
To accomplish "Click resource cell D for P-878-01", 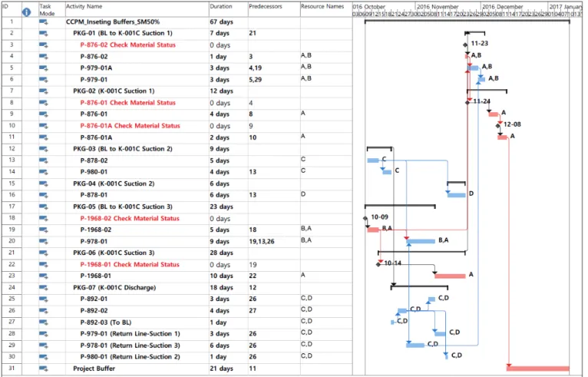I will [303, 194].
